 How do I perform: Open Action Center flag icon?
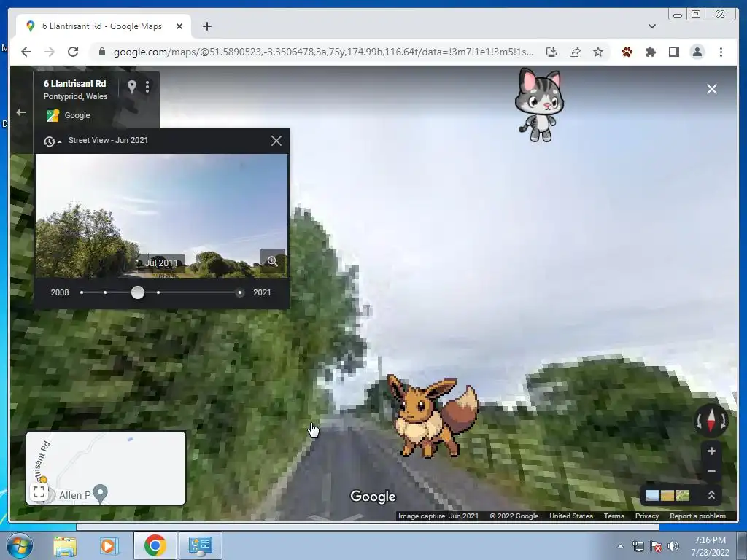[656, 547]
